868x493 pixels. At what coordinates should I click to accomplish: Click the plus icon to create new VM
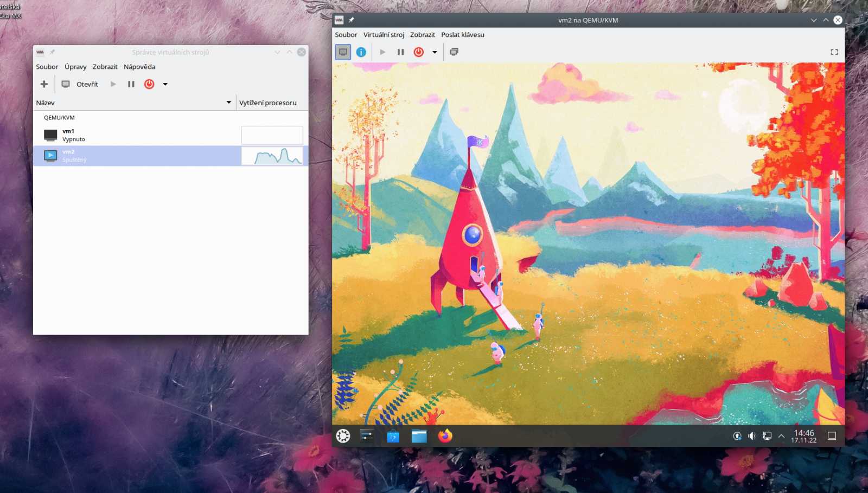tap(44, 84)
